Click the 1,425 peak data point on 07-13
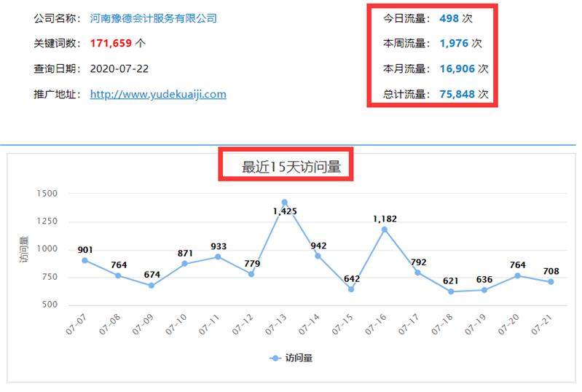 [285, 203]
